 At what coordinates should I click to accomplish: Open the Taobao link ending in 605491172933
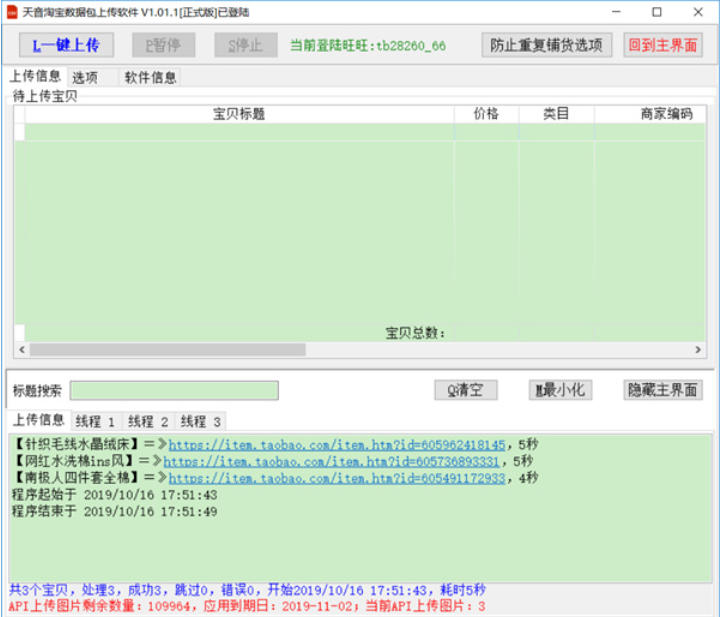[x=334, y=478]
